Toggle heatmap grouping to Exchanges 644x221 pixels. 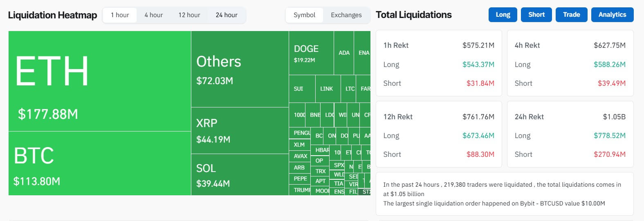pos(346,15)
